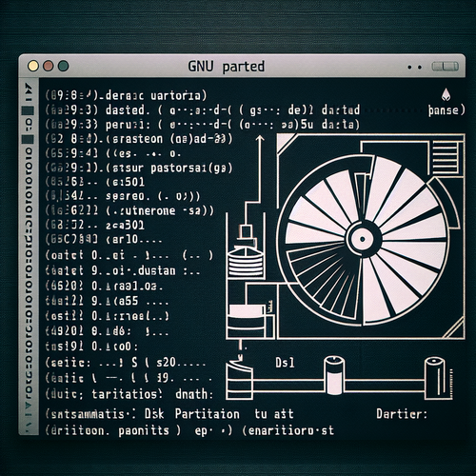The height and width of the screenshot is (476, 476).
Task: Click the "uartoria)" text on the first line
Action: coord(179,95)
